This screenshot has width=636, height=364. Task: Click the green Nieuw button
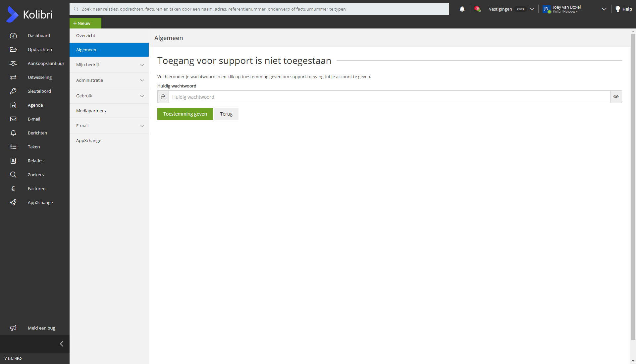(85, 23)
